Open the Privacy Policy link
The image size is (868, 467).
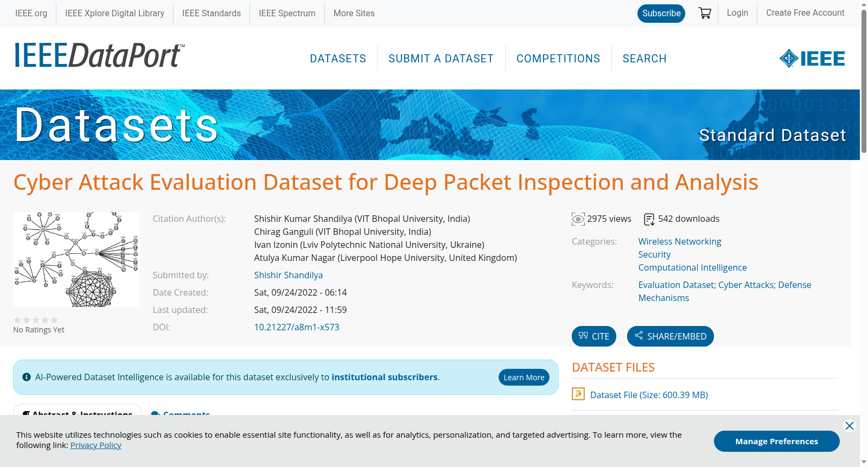pos(96,445)
